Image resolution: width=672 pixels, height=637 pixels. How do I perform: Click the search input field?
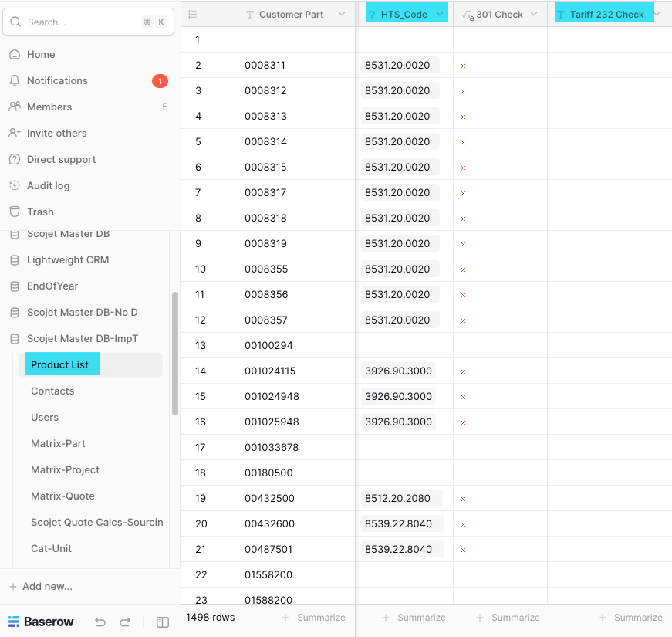[81, 22]
